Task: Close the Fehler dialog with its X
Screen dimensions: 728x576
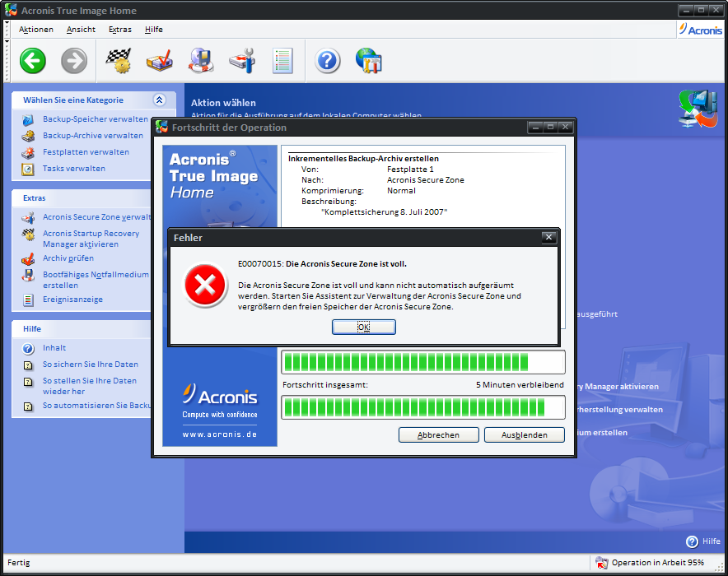Action: [548, 238]
